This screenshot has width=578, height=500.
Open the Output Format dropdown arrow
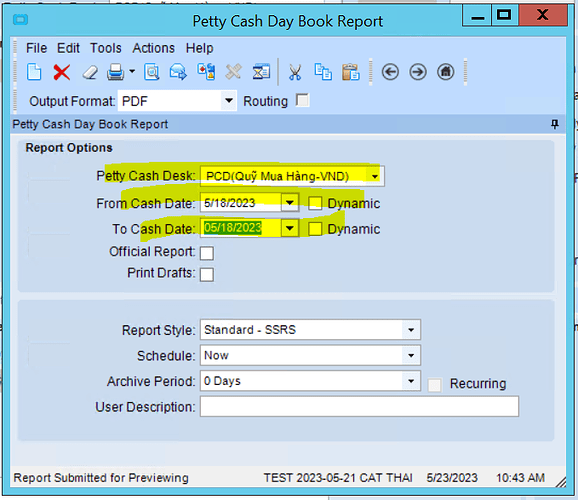click(229, 101)
